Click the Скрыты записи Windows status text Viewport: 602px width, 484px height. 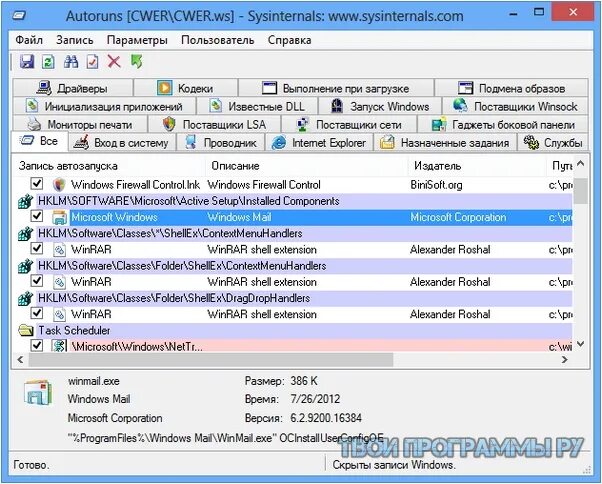(394, 465)
